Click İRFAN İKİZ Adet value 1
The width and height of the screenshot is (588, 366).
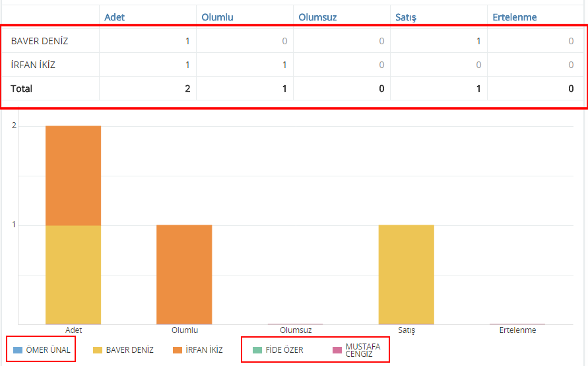(x=187, y=65)
